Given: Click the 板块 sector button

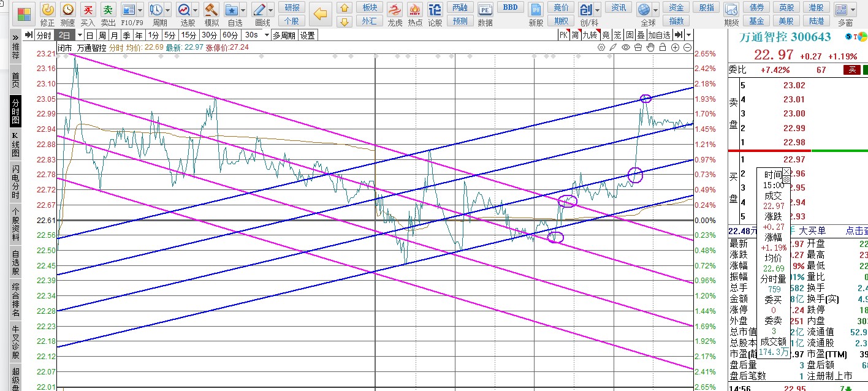Looking at the screenshot, I should tap(370, 7).
